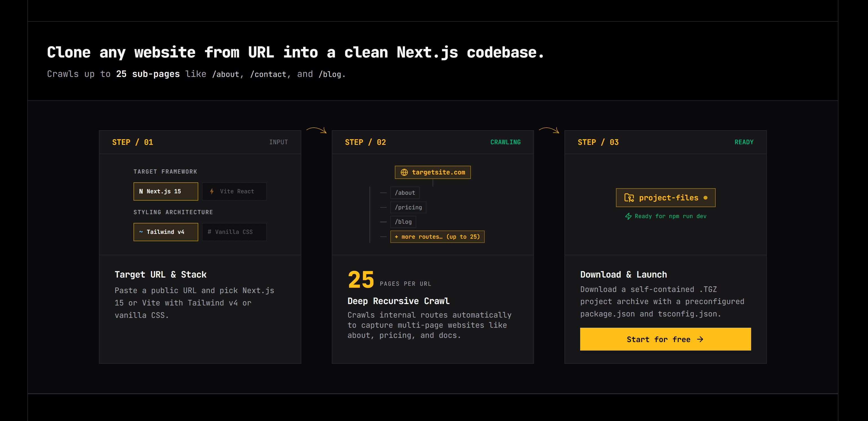Click the lightning bolt icon near npm run dev

tap(628, 216)
